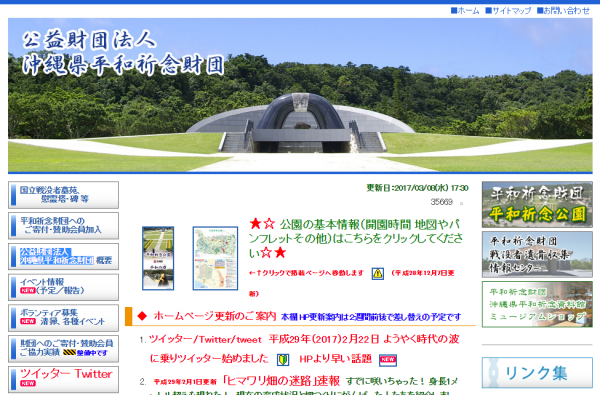Viewport: 600px width, 395px height.
Task: Open 財団へのご寄付・賛助会員ご協力実績 menu
Action: click(64, 349)
